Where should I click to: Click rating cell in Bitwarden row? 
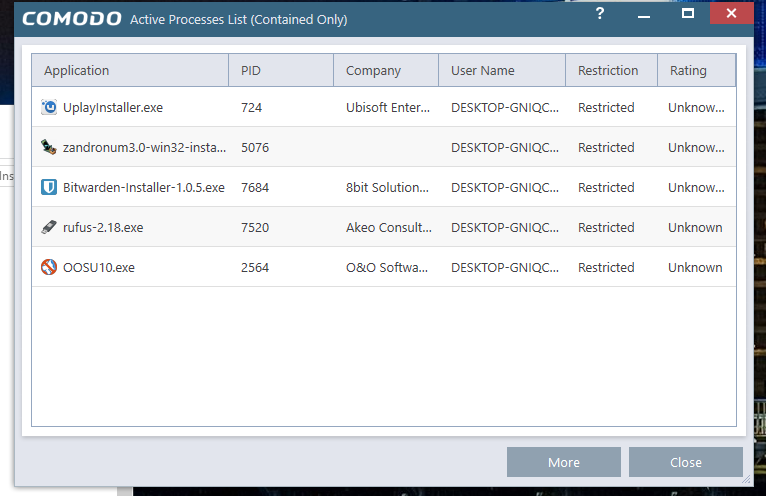pos(696,188)
